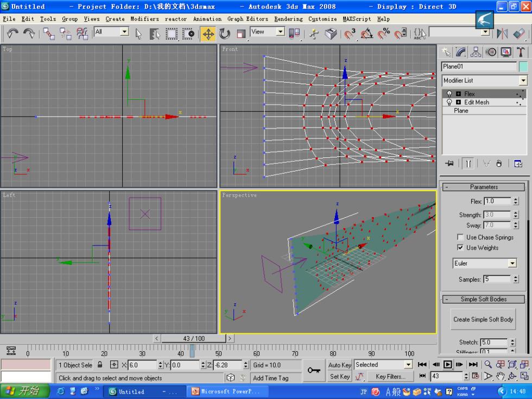
Task: Click the 43/100 time slider
Action: pyautogui.click(x=194, y=339)
